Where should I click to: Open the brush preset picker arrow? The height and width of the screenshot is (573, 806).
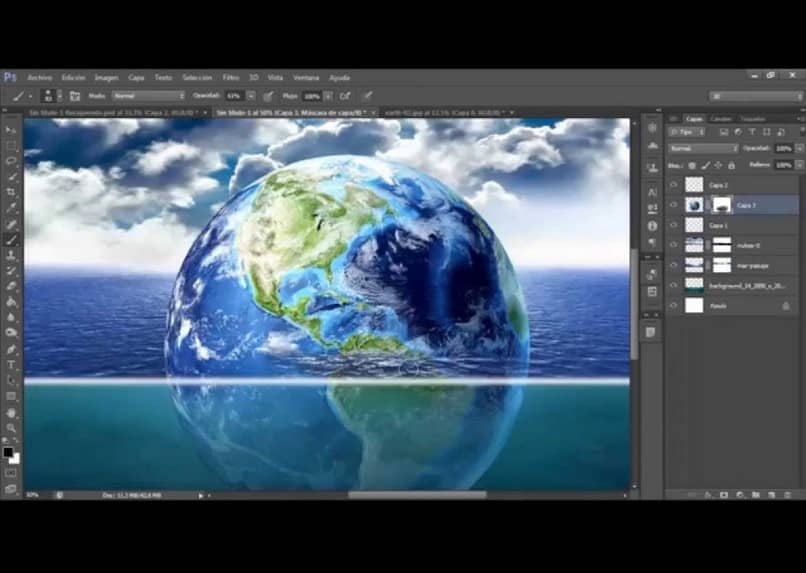tap(60, 96)
